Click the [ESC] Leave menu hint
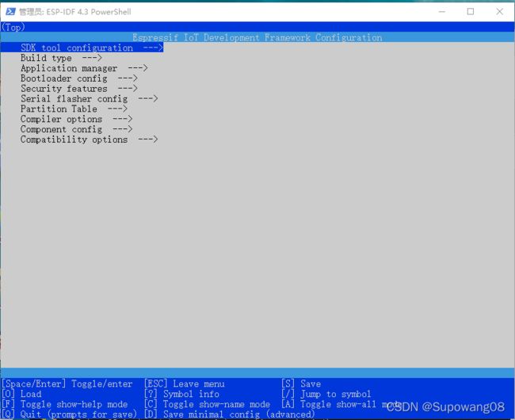This screenshot has width=515, height=420. click(185, 384)
